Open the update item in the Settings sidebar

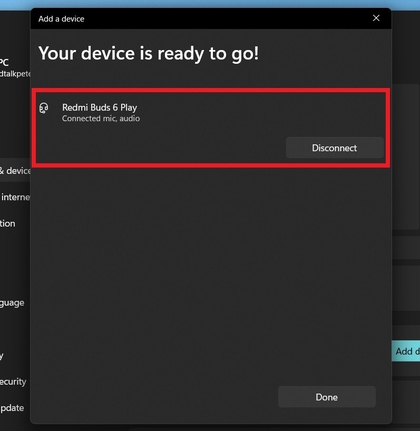[x=12, y=408]
